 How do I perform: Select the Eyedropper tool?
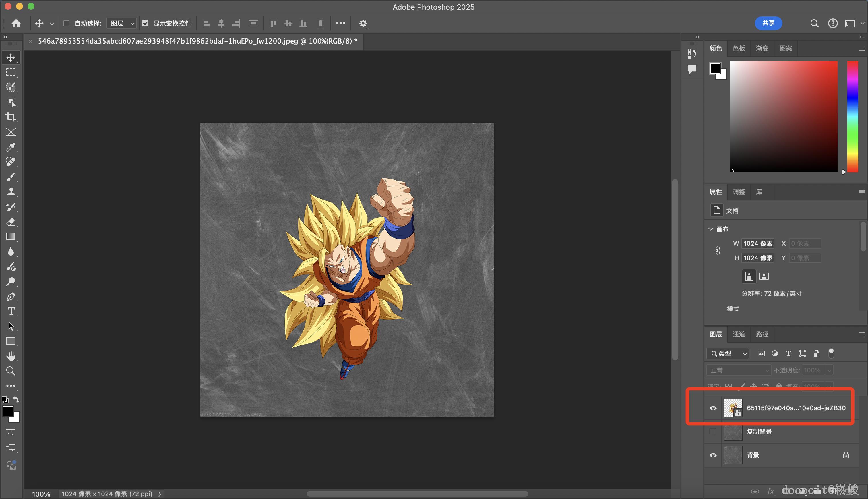(x=11, y=147)
